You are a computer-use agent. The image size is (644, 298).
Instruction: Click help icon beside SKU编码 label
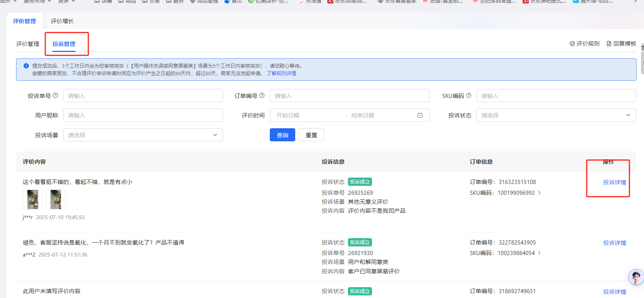468,96
